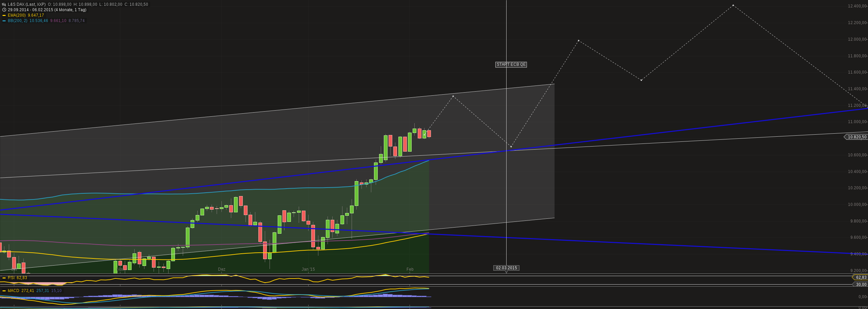The image size is (868, 309).
Task: Click the yellow EMA(200) legend marker
Action: (4, 16)
